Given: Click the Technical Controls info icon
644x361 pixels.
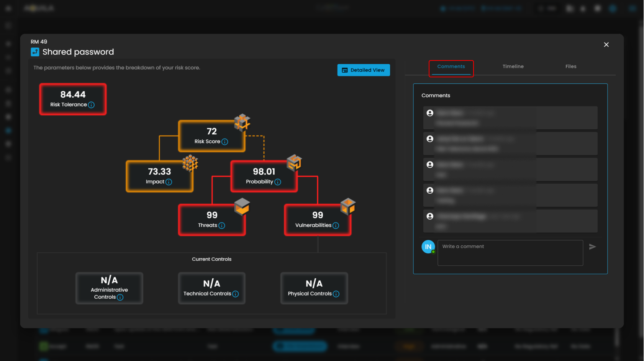Looking at the screenshot, I should coord(236,294).
